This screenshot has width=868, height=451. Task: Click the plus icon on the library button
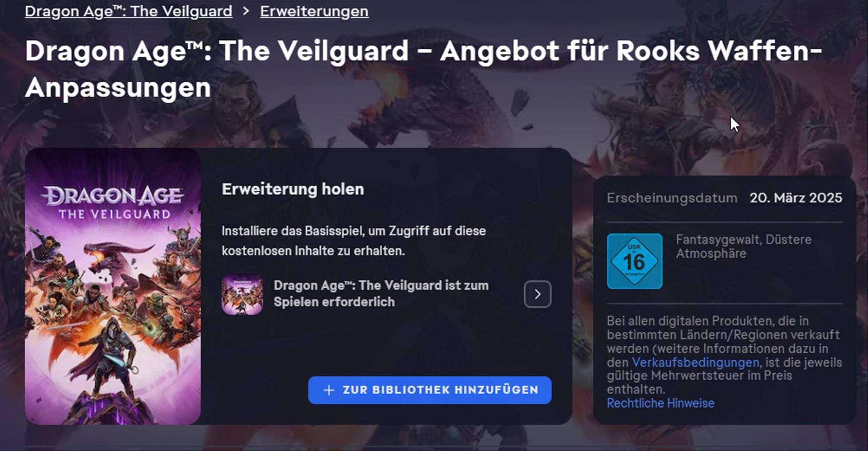pos(329,390)
